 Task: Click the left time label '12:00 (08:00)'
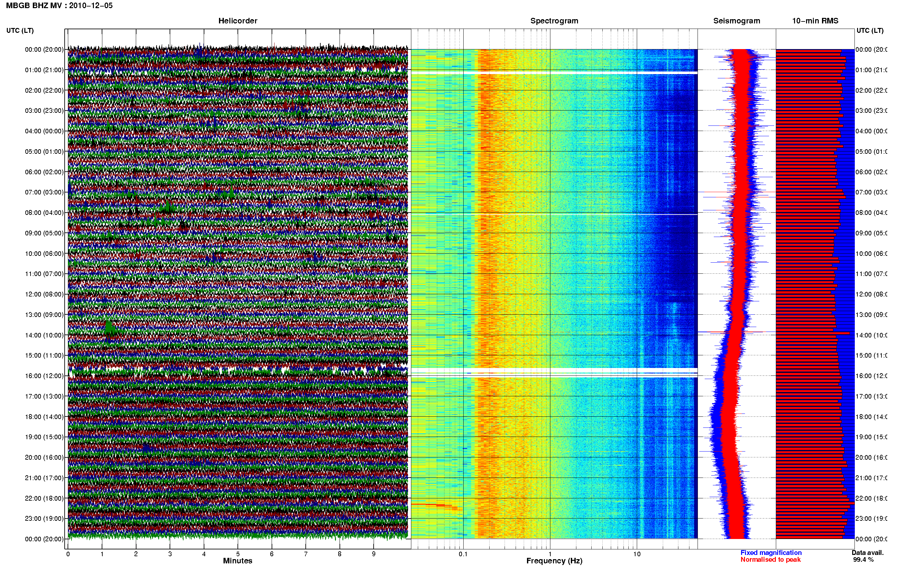[44, 294]
